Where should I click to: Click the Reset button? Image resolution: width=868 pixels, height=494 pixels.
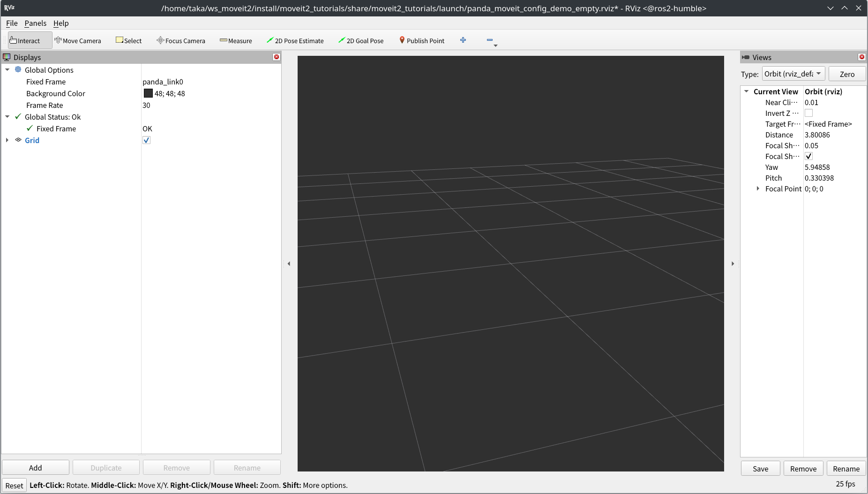(14, 486)
